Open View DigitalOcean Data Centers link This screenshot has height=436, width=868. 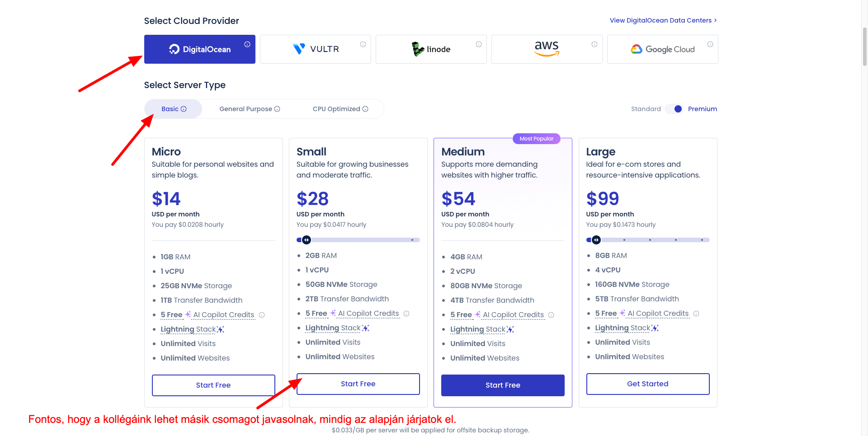point(663,20)
